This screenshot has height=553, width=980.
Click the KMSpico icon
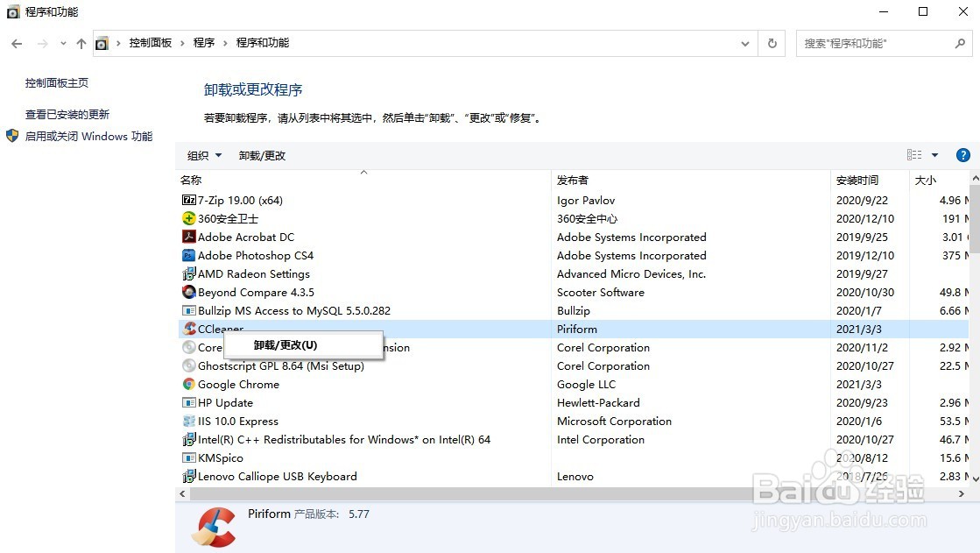189,458
